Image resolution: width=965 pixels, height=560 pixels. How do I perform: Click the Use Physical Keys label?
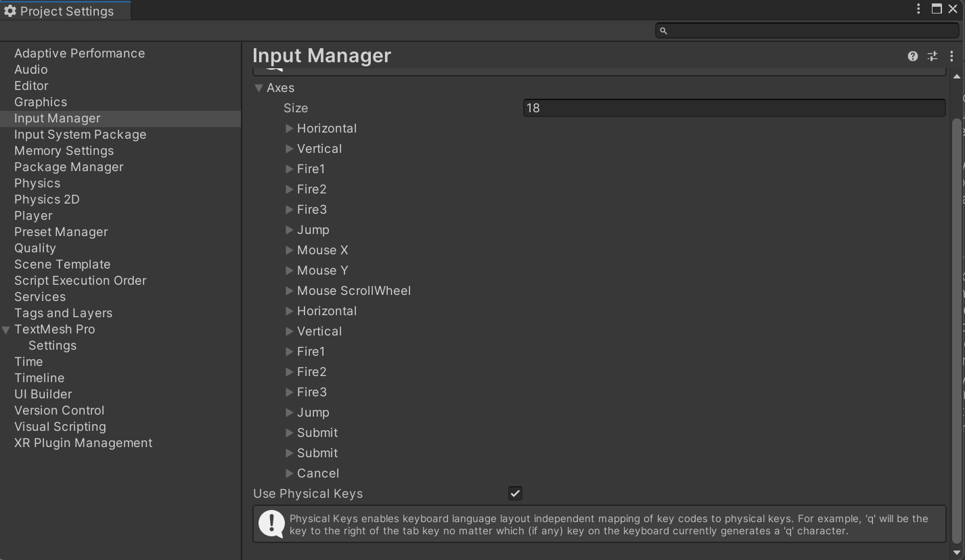pyautogui.click(x=308, y=494)
